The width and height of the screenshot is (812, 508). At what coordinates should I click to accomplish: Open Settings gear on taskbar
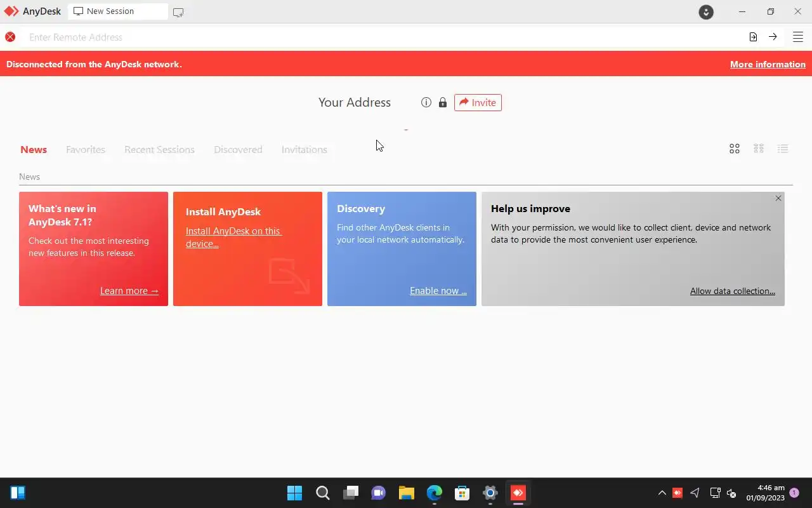(x=490, y=493)
